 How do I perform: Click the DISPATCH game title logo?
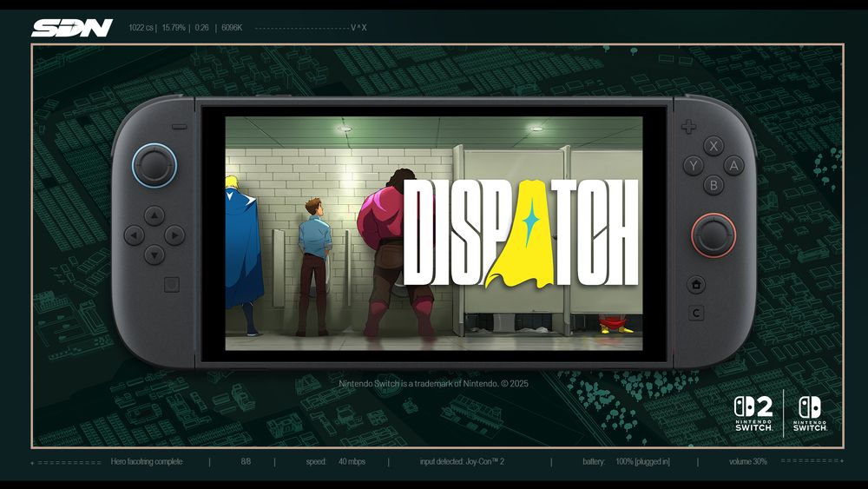(x=521, y=233)
